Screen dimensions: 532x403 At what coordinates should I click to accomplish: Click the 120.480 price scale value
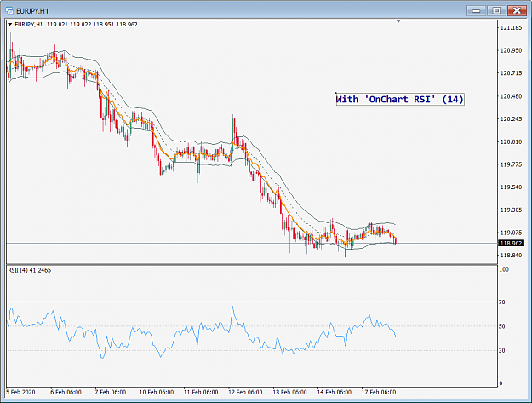pyautogui.click(x=512, y=96)
